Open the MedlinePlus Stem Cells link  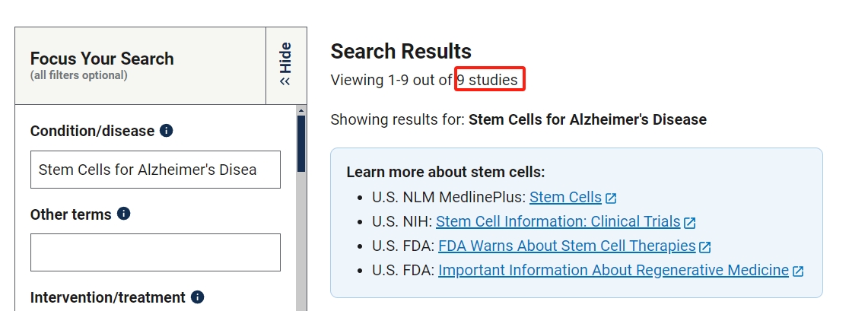[x=565, y=197]
